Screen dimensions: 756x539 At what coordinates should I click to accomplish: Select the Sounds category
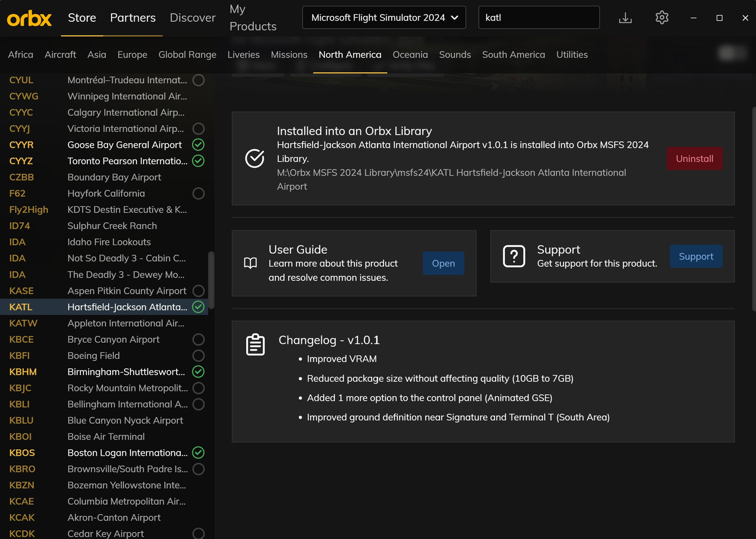click(455, 54)
